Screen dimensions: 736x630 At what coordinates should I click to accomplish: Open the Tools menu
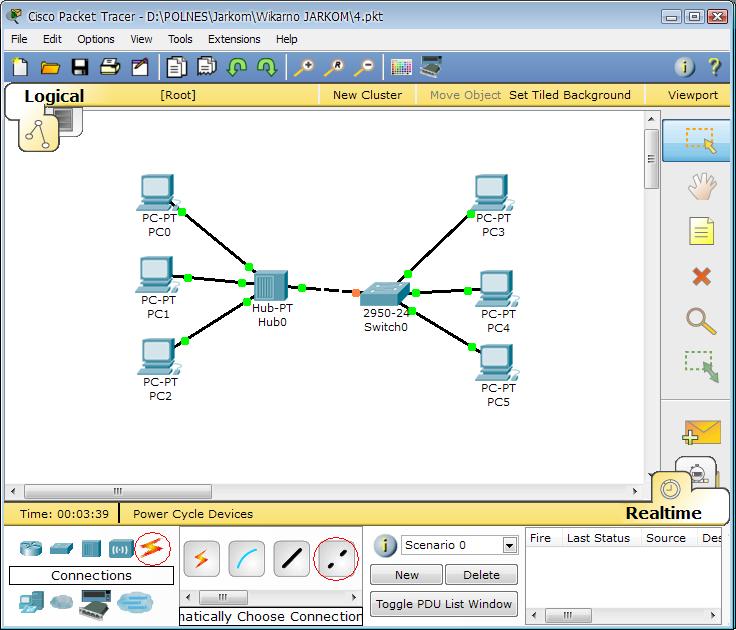(180, 39)
